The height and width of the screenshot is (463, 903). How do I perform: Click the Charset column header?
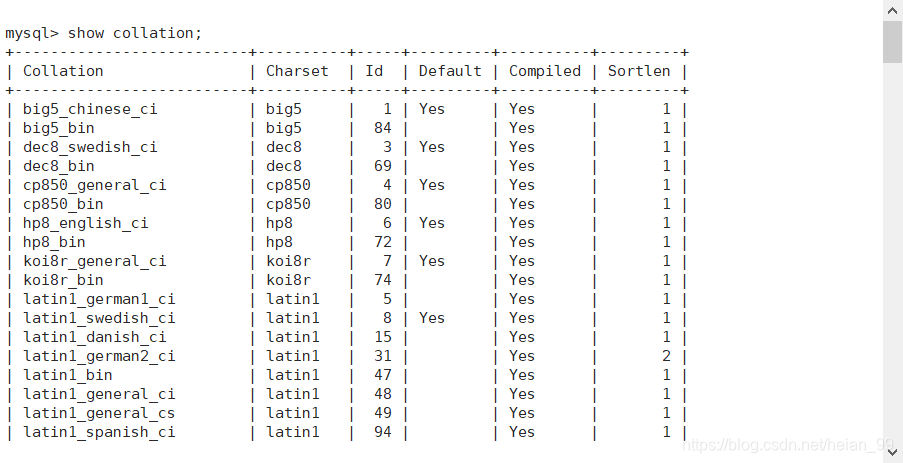pos(297,71)
